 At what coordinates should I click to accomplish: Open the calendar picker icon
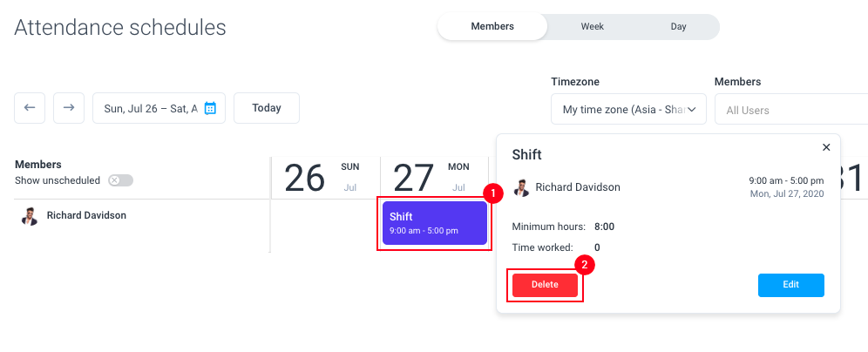210,108
